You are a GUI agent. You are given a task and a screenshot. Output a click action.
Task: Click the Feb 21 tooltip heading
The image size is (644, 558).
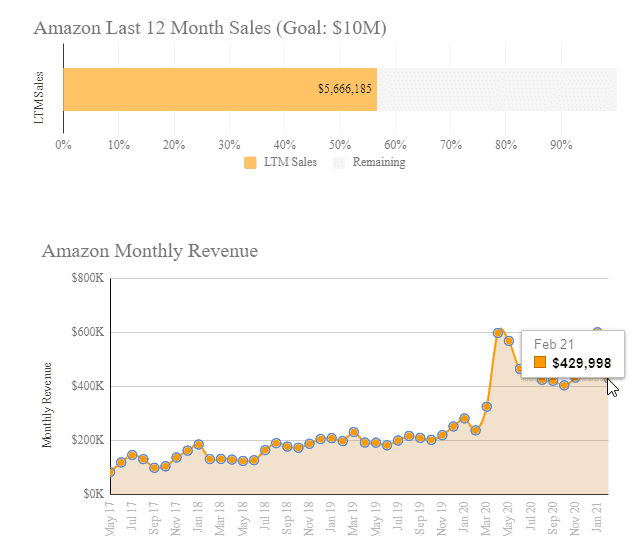click(x=551, y=342)
